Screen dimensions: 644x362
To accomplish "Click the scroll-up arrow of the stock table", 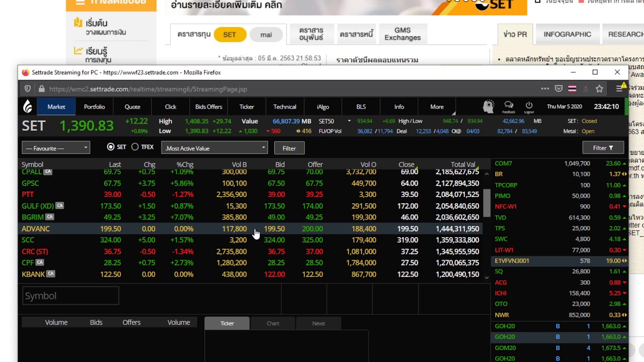I will (487, 174).
